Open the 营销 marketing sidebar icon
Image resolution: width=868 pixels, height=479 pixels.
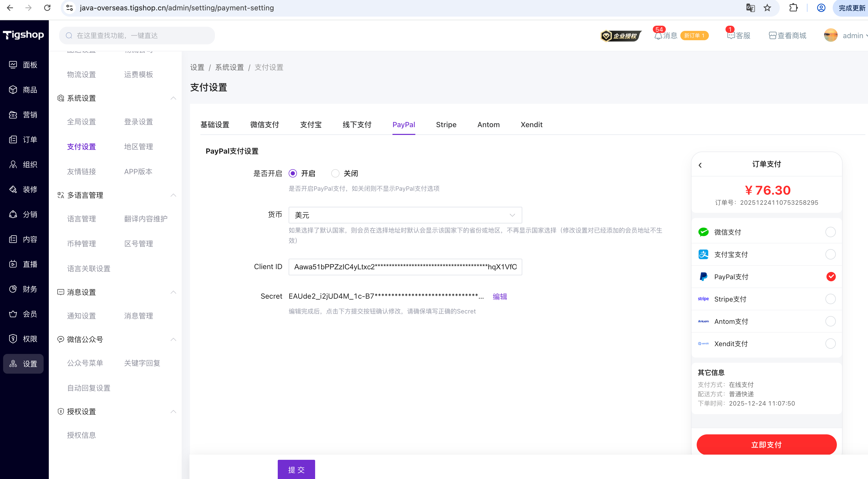(x=13, y=114)
